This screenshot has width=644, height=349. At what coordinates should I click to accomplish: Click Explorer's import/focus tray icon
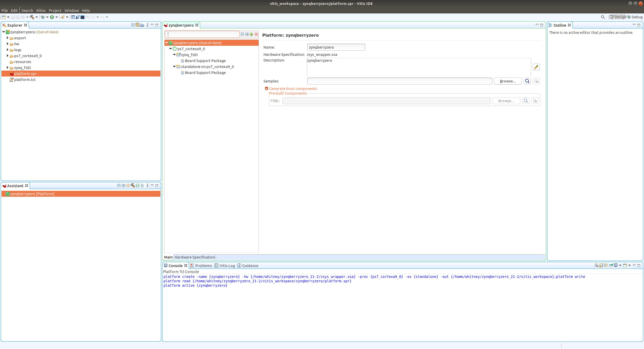point(142,25)
